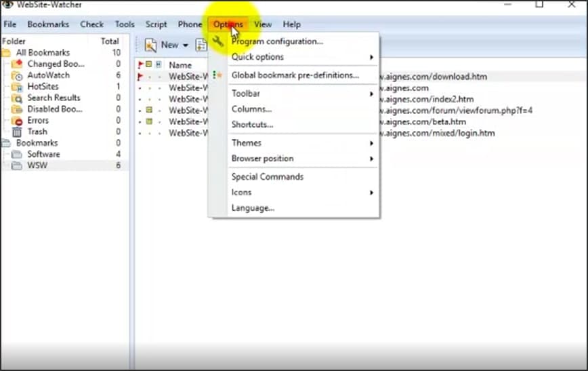Open the Script menu

[156, 24]
